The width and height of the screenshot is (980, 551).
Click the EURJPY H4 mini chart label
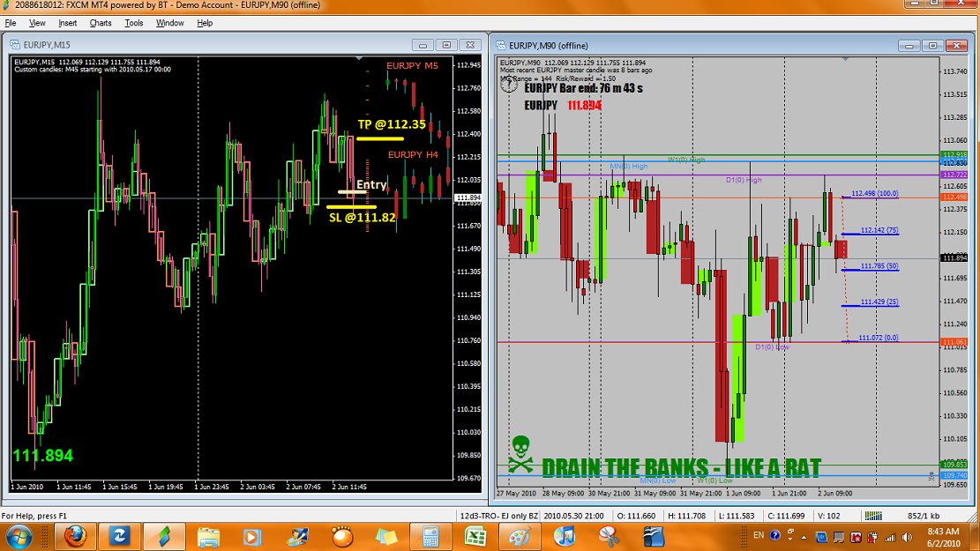(413, 154)
